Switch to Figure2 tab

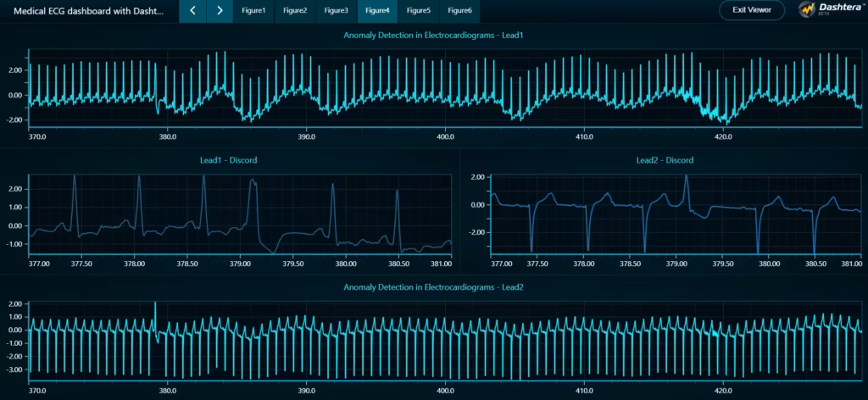(x=295, y=10)
